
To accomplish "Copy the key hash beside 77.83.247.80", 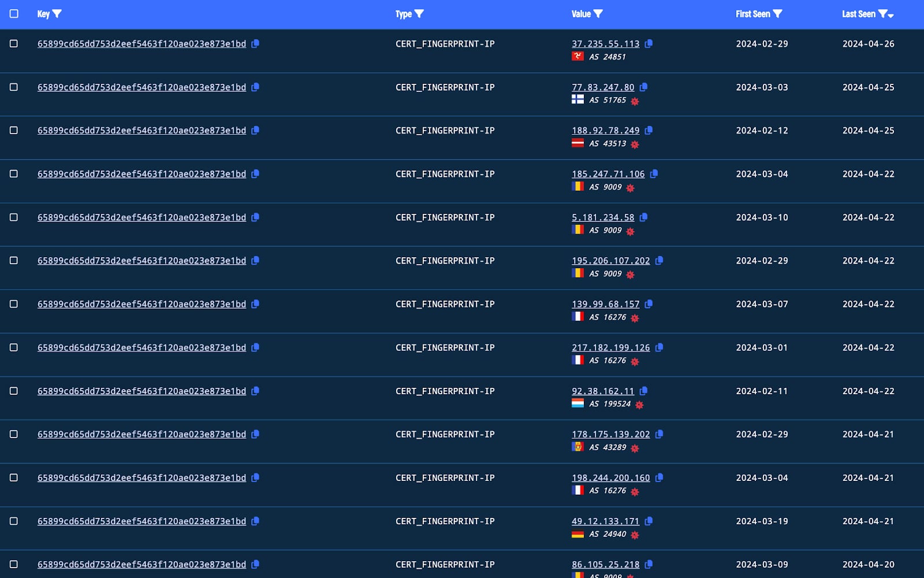I will pos(255,87).
